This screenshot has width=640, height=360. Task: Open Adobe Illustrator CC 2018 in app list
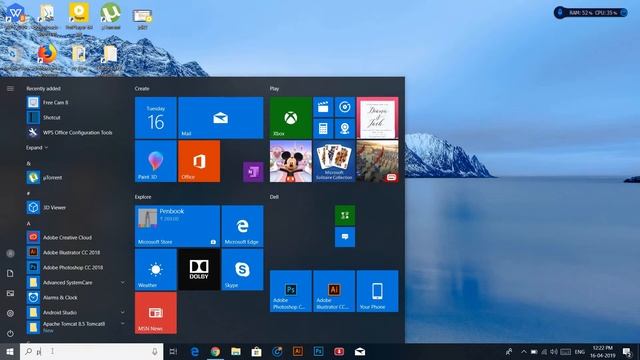[x=76, y=252]
